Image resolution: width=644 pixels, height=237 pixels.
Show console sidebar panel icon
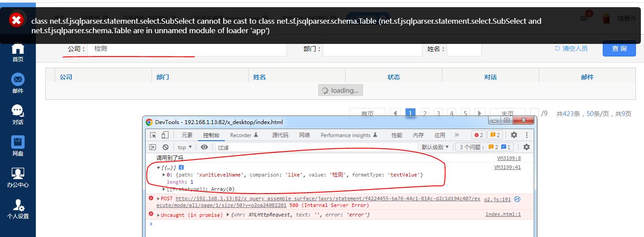tap(153, 147)
